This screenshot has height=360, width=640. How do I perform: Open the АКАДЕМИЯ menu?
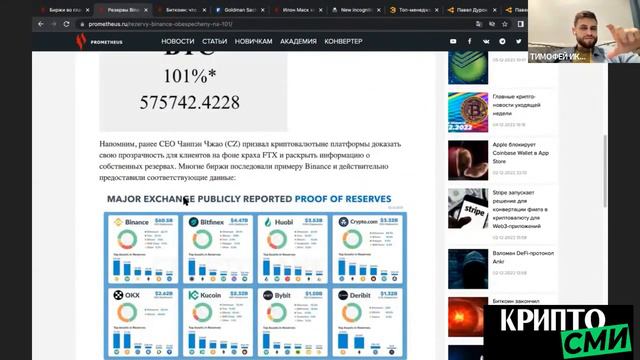pos(298,42)
